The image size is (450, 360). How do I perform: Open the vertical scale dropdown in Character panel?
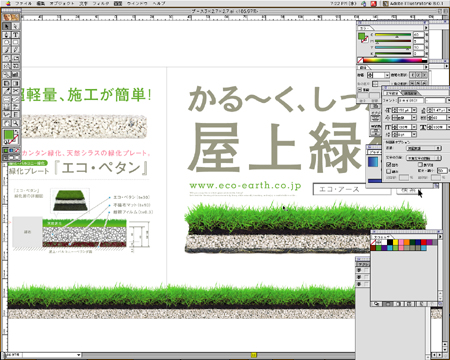[414, 127]
